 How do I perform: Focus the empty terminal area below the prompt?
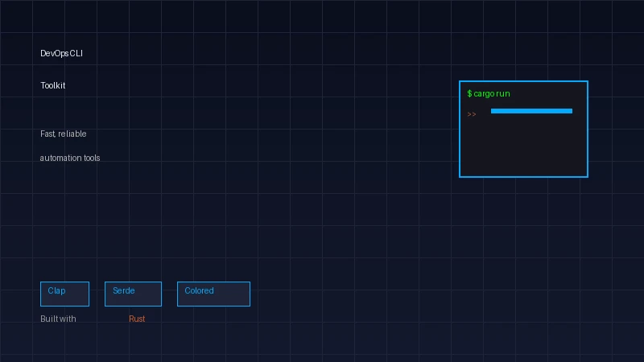pyautogui.click(x=523, y=149)
